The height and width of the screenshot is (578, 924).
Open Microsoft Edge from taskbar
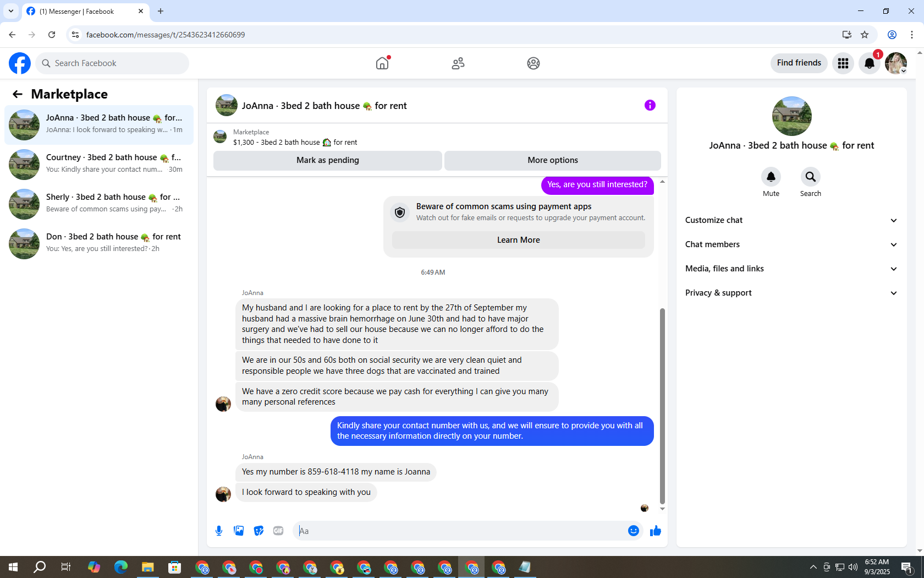coord(120,567)
